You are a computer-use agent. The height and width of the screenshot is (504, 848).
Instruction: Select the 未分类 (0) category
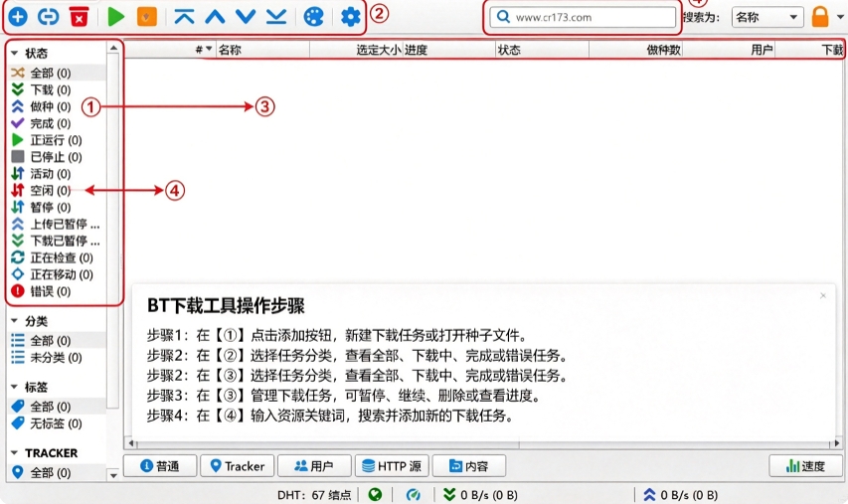(x=57, y=357)
